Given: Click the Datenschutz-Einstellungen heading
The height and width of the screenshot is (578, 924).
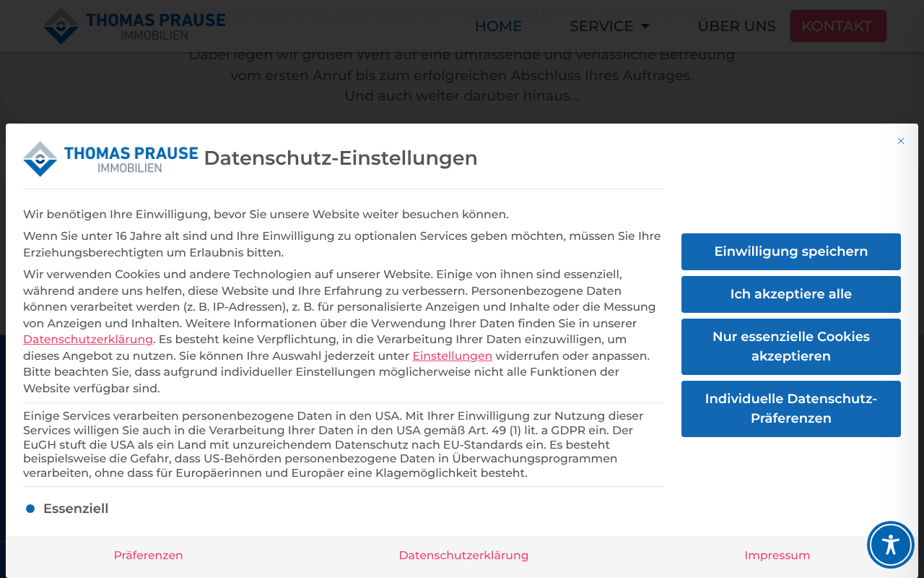Looking at the screenshot, I should [341, 158].
